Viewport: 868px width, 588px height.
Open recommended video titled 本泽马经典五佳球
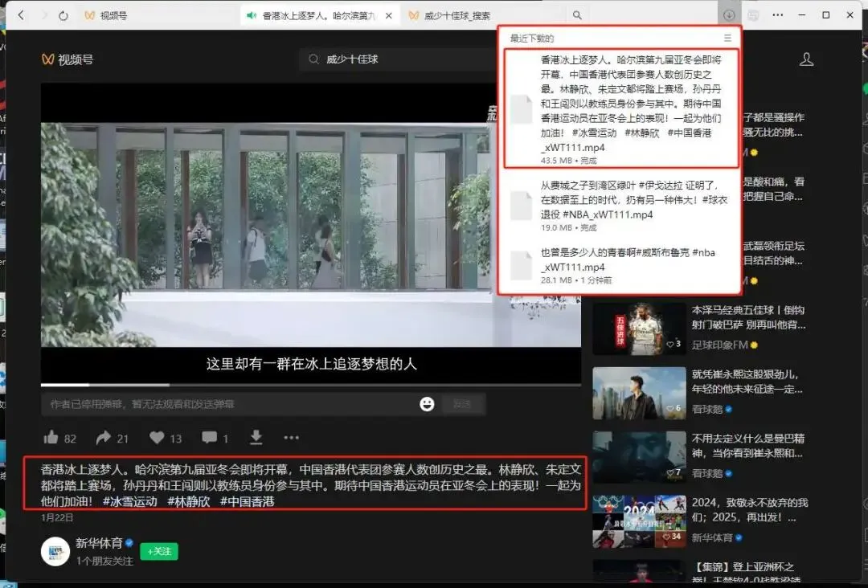point(748,317)
